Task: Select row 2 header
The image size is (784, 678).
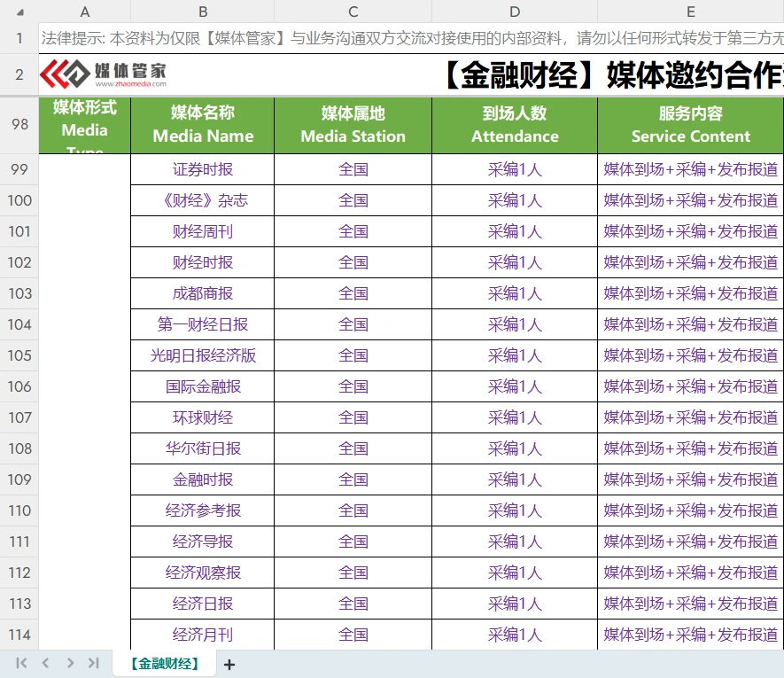Action: (19, 74)
